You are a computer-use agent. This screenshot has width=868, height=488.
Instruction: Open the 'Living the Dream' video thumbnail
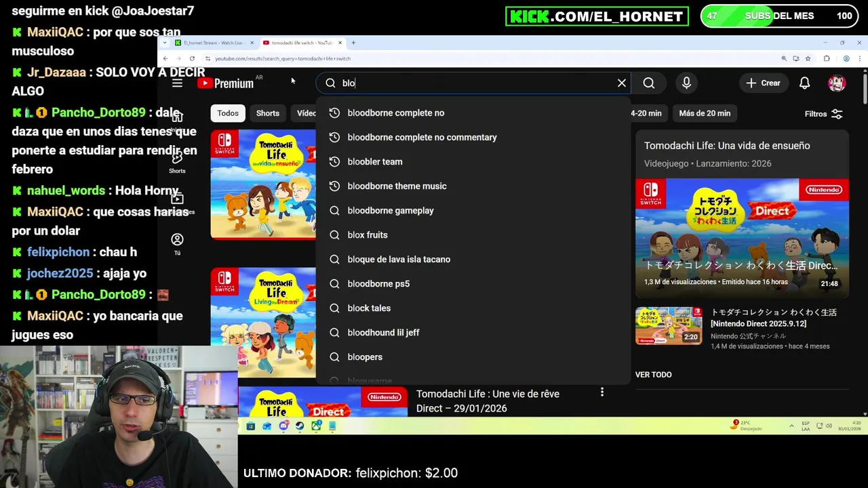coord(263,323)
